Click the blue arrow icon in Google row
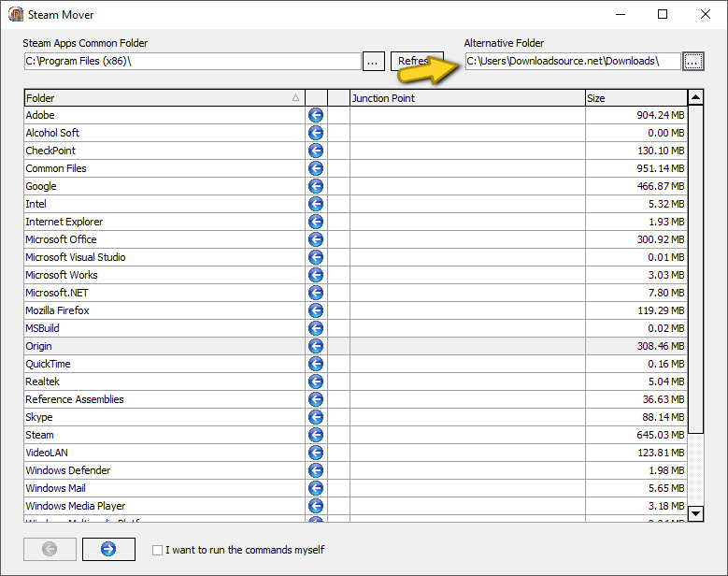The height and width of the screenshot is (576, 728). 316,186
